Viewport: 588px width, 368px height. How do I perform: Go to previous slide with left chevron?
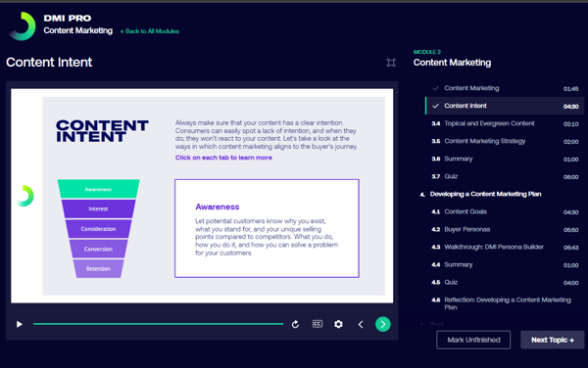361,324
